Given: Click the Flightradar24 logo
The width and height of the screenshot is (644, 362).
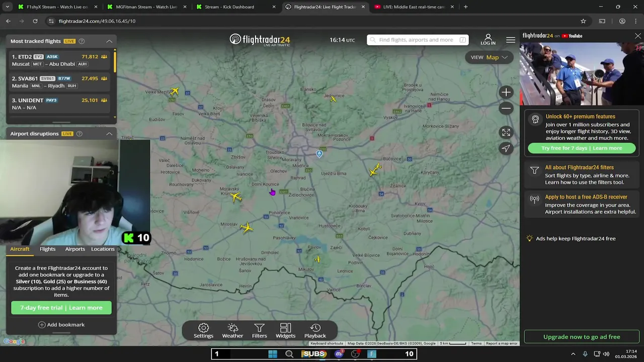Looking at the screenshot, I should point(260,40).
